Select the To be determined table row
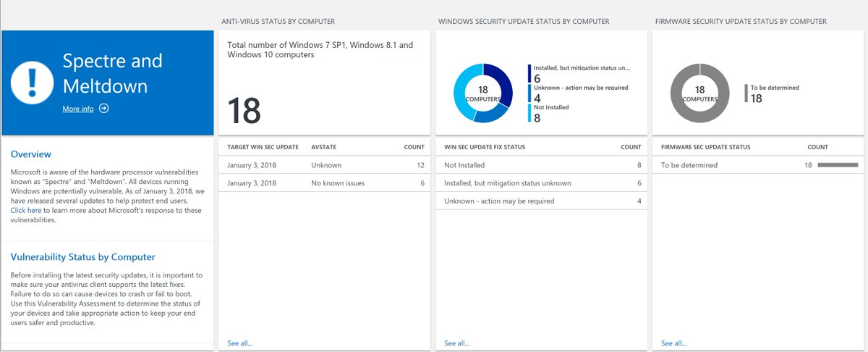Image resolution: width=868 pixels, height=352 pixels. pyautogui.click(x=759, y=165)
